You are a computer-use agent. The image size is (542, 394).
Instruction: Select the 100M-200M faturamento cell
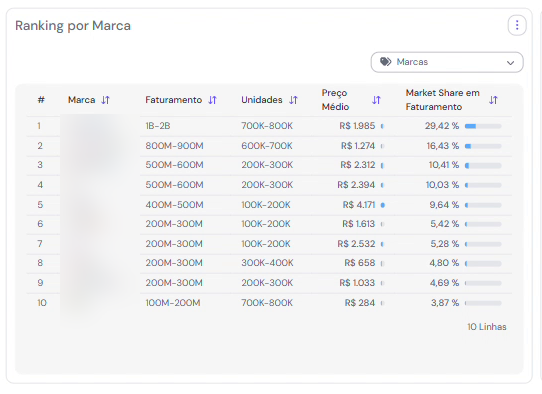click(173, 303)
